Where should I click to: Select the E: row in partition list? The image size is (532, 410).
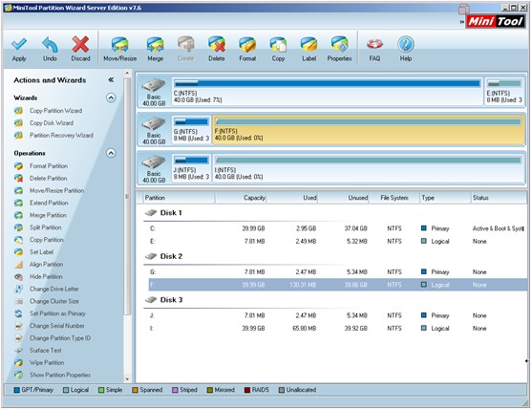tap(337, 241)
